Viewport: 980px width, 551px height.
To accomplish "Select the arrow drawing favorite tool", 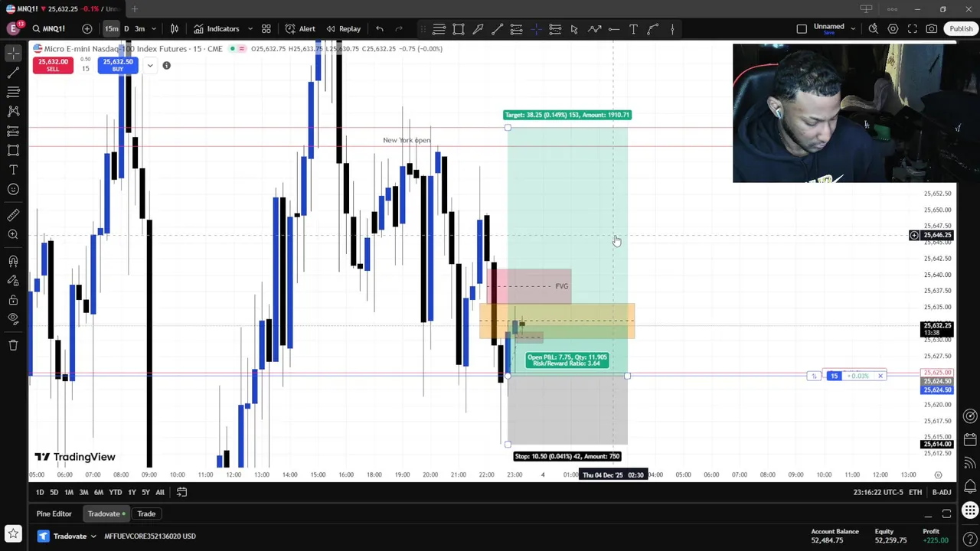I will point(478,29).
